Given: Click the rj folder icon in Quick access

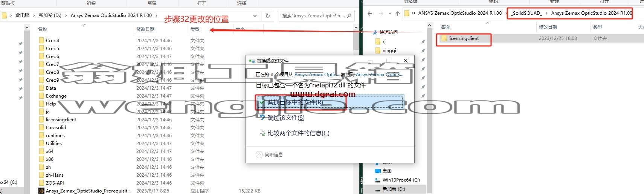Looking at the screenshot, I should [378, 41].
